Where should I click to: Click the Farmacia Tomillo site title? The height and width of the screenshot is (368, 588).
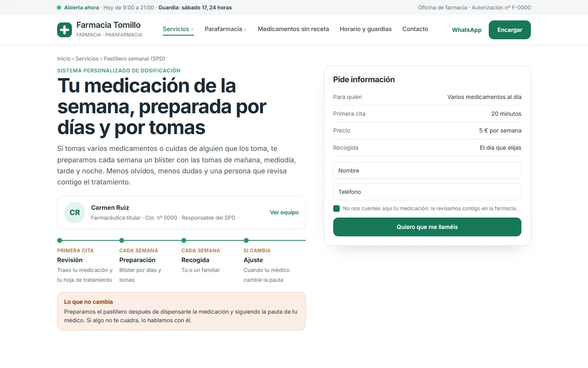[109, 25]
